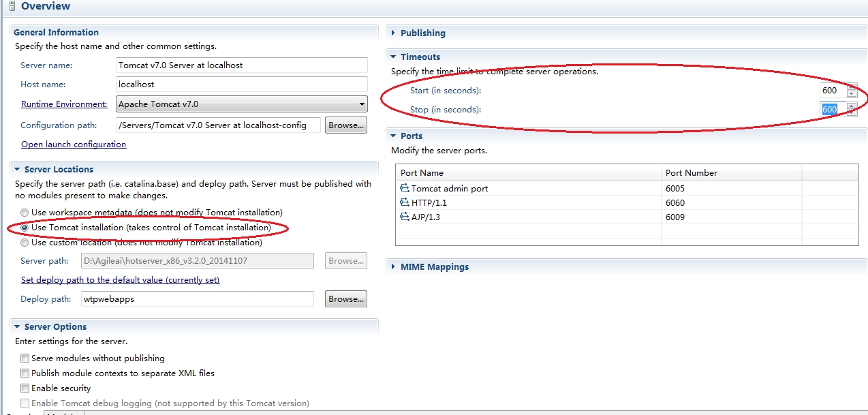The image size is (868, 415).
Task: Select the Tomcat admin port name
Action: pyautogui.click(x=450, y=189)
